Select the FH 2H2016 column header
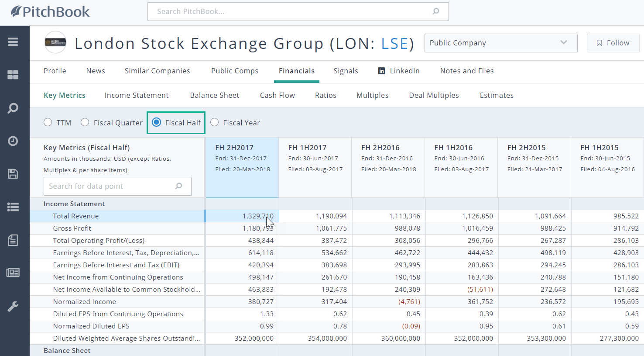 (x=388, y=168)
